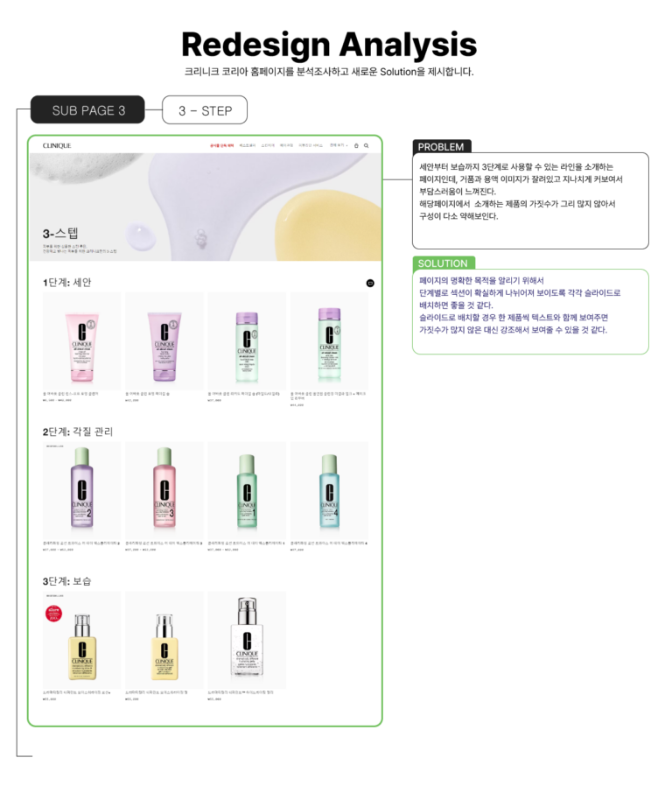Select the pink lotion bottle numbered 3
This screenshot has width=672, height=800.
pyautogui.click(x=164, y=490)
